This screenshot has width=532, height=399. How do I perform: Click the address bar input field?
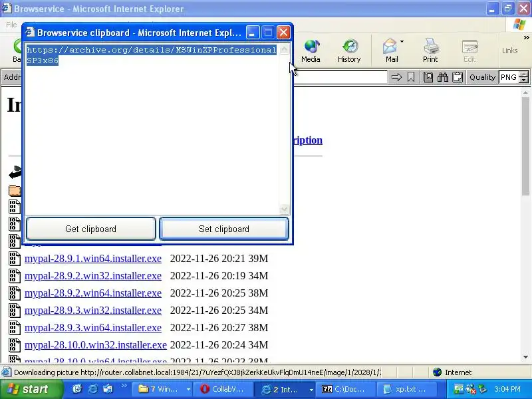pyautogui.click(x=340, y=77)
